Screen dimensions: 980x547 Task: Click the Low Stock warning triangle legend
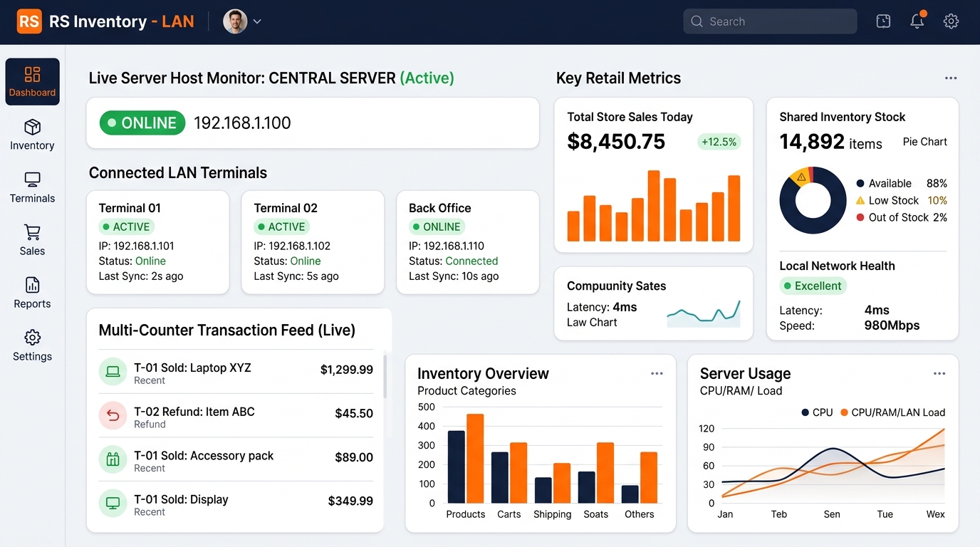pos(860,200)
